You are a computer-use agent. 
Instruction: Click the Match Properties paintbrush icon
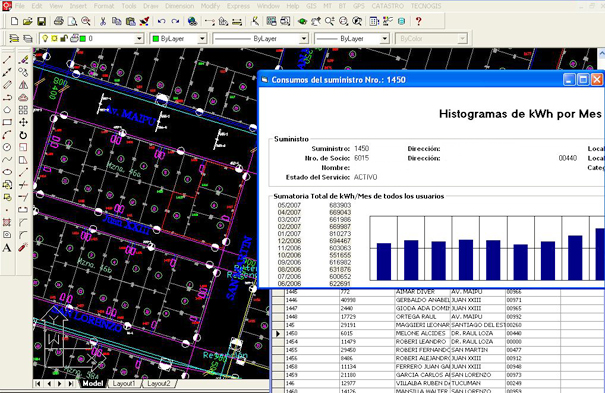[x=144, y=21]
